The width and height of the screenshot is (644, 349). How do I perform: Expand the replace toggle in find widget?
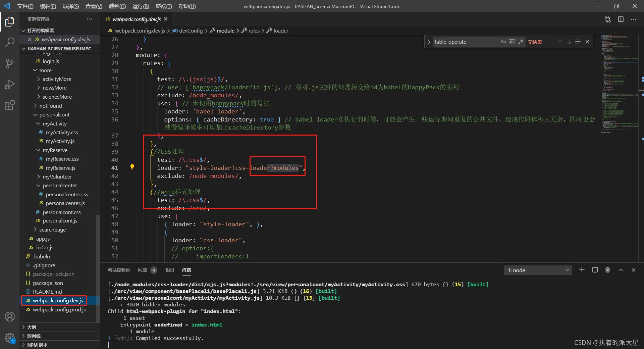429,42
